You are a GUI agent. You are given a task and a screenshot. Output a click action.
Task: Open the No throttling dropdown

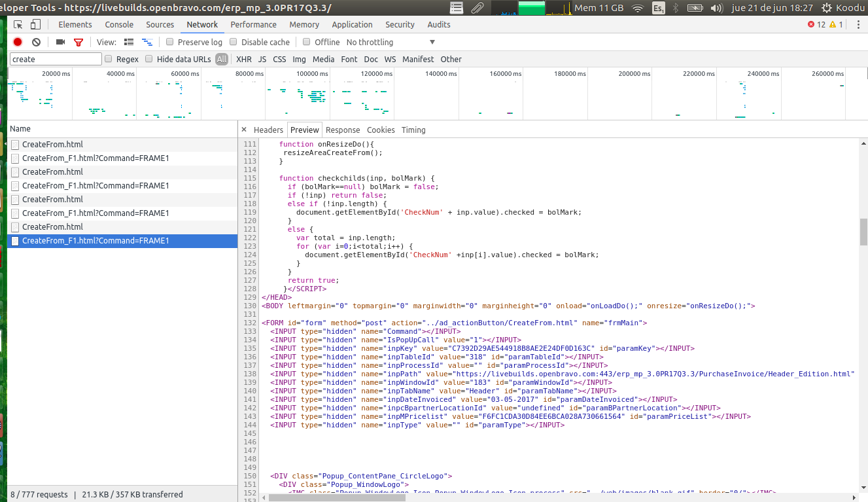[391, 42]
